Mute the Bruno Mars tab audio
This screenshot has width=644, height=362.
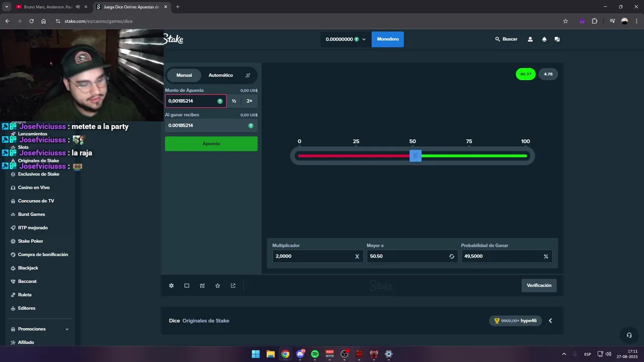coord(77,7)
